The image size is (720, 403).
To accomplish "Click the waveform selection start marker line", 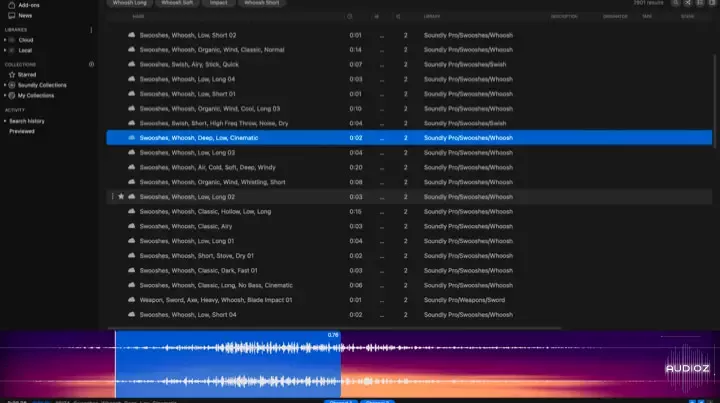I will (115, 364).
